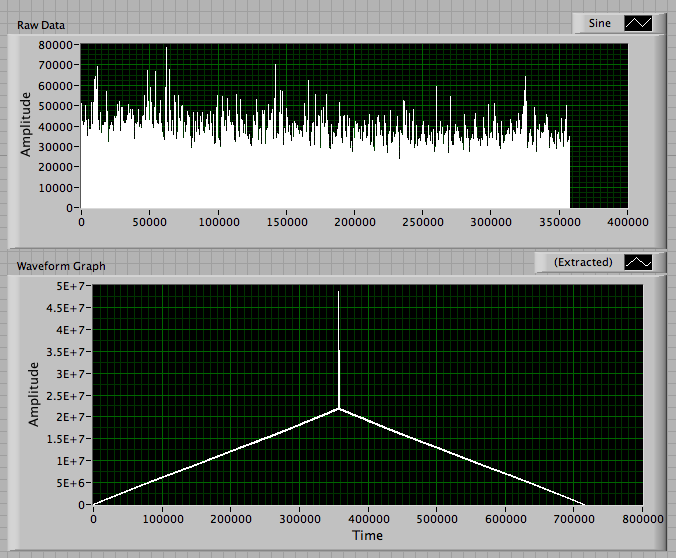Viewport: 676px width, 558px height.
Task: Click the Waveform Graph title
Action: coord(61,266)
